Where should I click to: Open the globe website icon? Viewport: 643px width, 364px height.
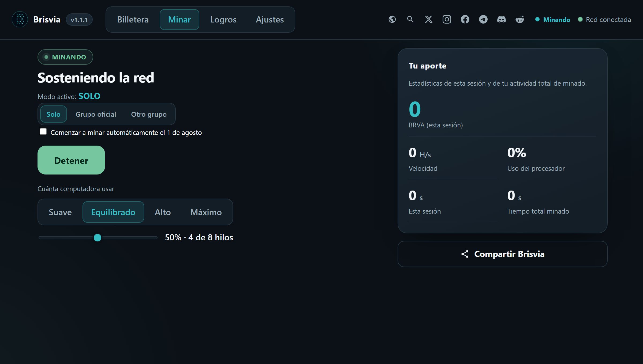[x=392, y=19]
